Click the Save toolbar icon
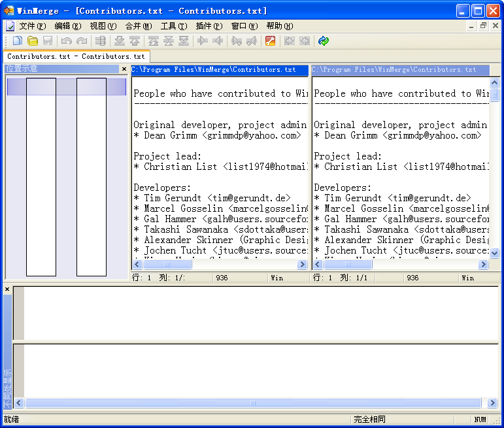This screenshot has height=428, width=504. [48, 41]
